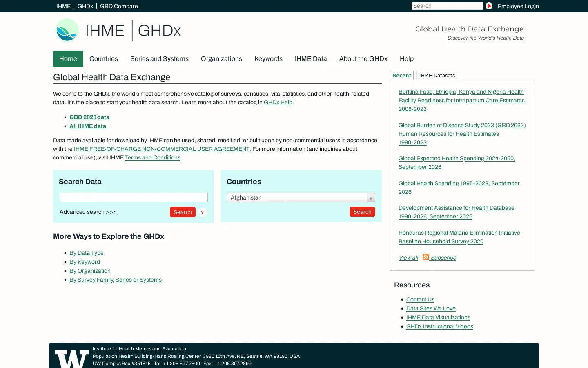
Task: Open the GBD 2023 data link
Action: 89,117
